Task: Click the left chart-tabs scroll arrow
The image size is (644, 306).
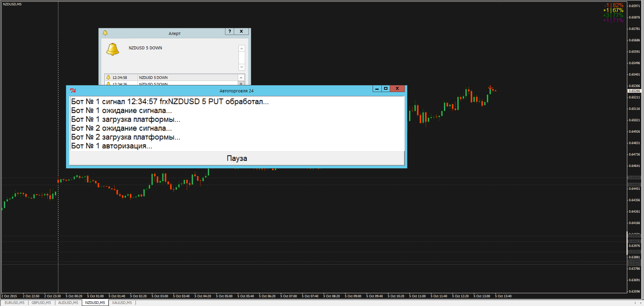Action: click(x=635, y=303)
